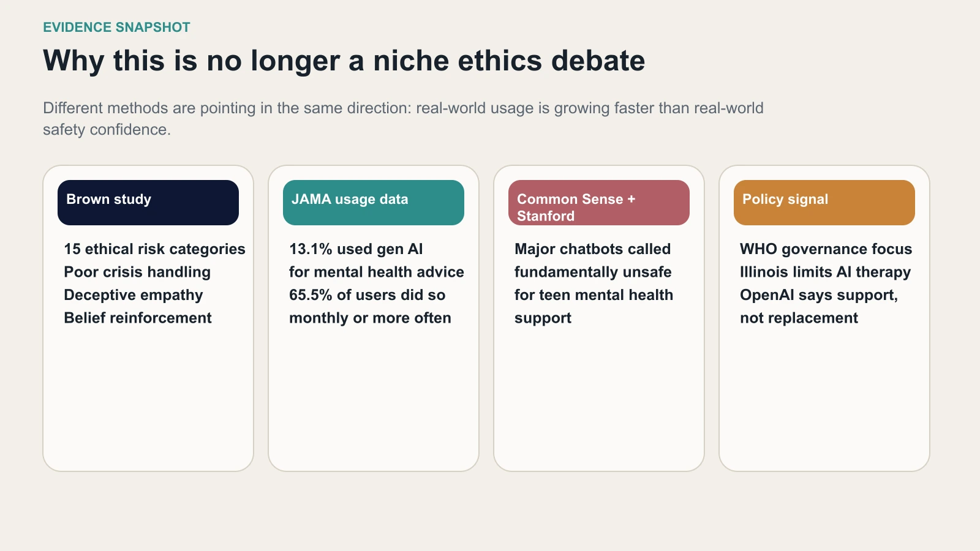The height and width of the screenshot is (551, 980).
Task: Click the orange Policy signal header
Action: pos(824,202)
